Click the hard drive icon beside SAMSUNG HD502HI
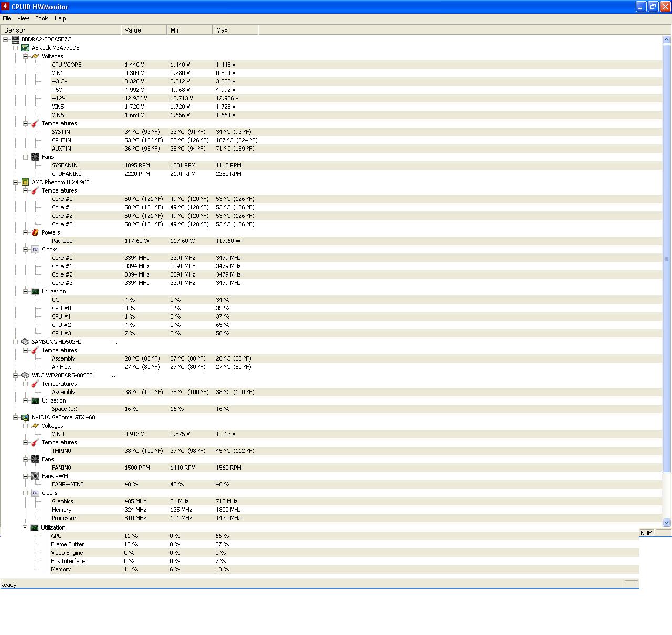The image size is (672, 635). 25,342
